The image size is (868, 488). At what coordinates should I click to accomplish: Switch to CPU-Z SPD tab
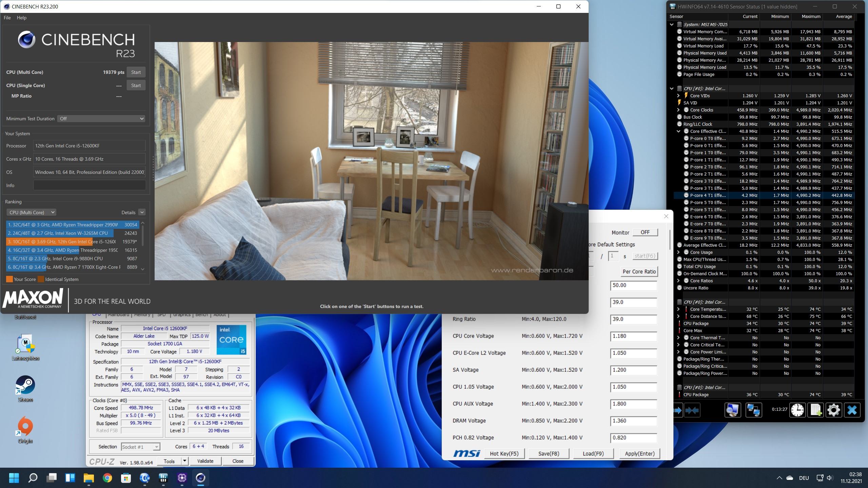tap(161, 315)
